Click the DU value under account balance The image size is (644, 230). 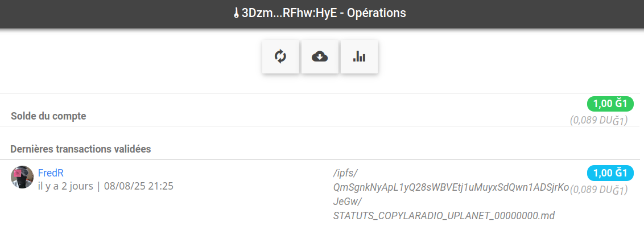[598, 120]
